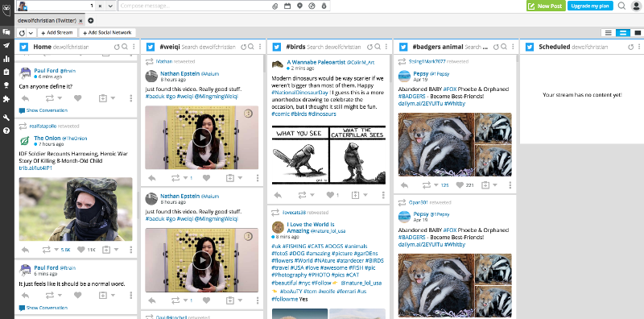Open retweet dropdown on first Nathan Epstein tweet
Viewport: 644px width, 319px height.
185,178
